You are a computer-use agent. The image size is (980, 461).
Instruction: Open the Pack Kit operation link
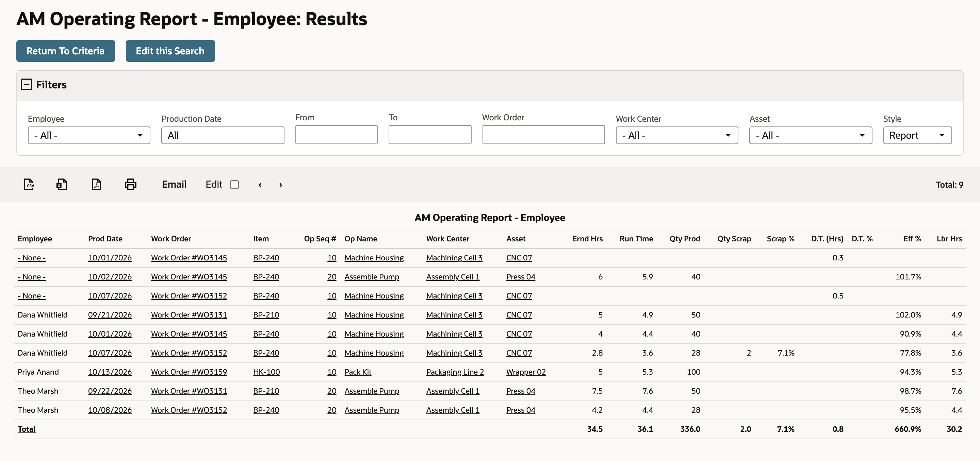pyautogui.click(x=358, y=372)
